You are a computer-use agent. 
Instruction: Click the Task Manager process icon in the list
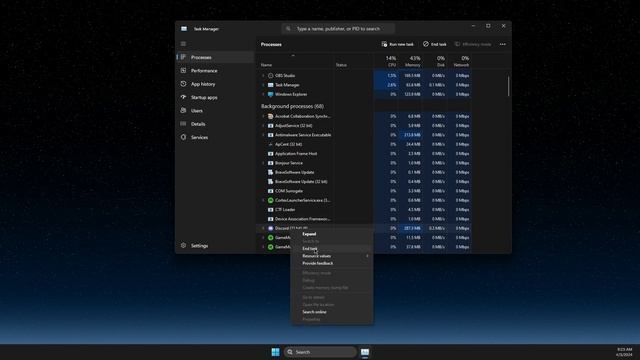pos(270,85)
